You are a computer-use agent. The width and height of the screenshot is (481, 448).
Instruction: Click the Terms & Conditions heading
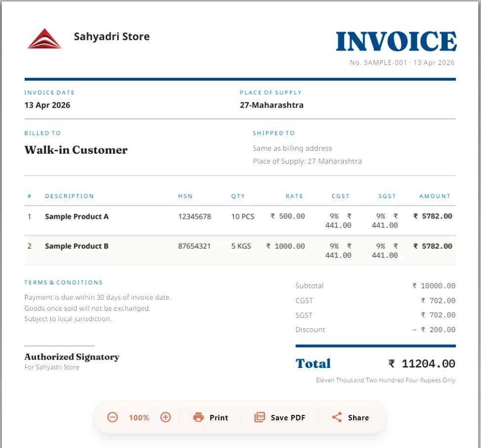pos(63,282)
